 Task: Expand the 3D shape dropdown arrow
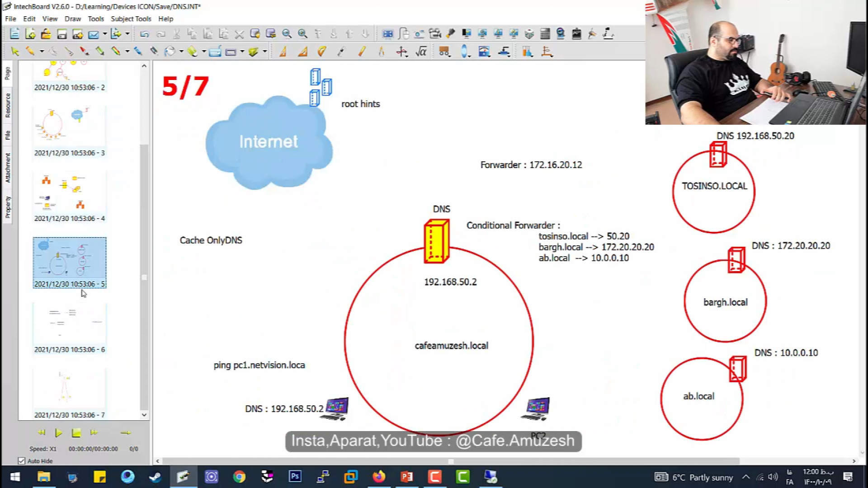click(x=264, y=52)
